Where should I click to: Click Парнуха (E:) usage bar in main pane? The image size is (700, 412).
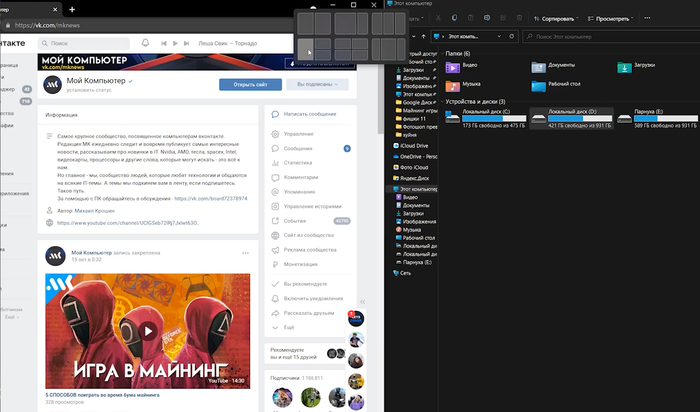(x=666, y=119)
